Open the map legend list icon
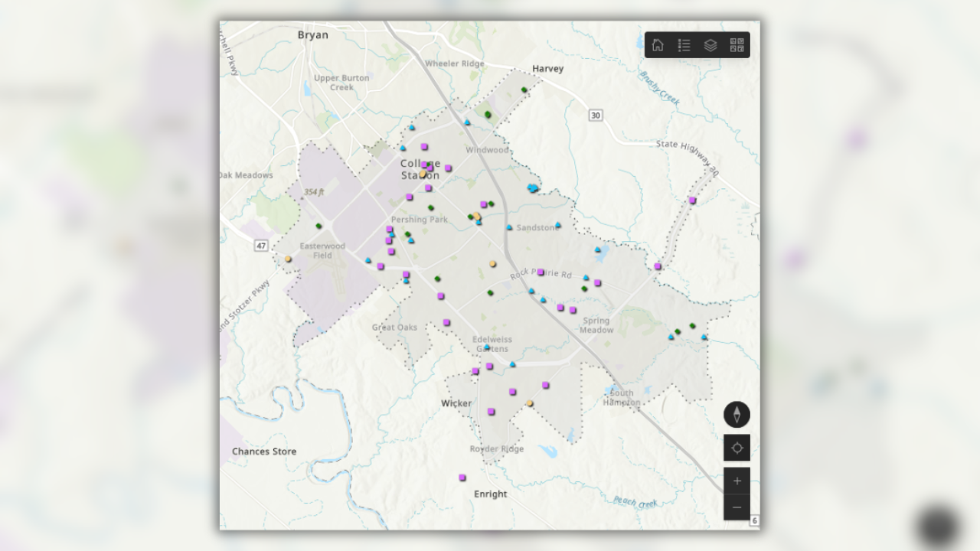Image resolution: width=980 pixels, height=551 pixels. [684, 45]
